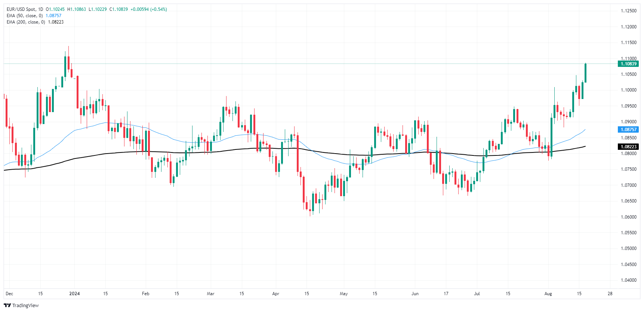This screenshot has height=312, width=644.
Task: Click the +0.00594 (+0.54%) change value in header
Action: 148,9
